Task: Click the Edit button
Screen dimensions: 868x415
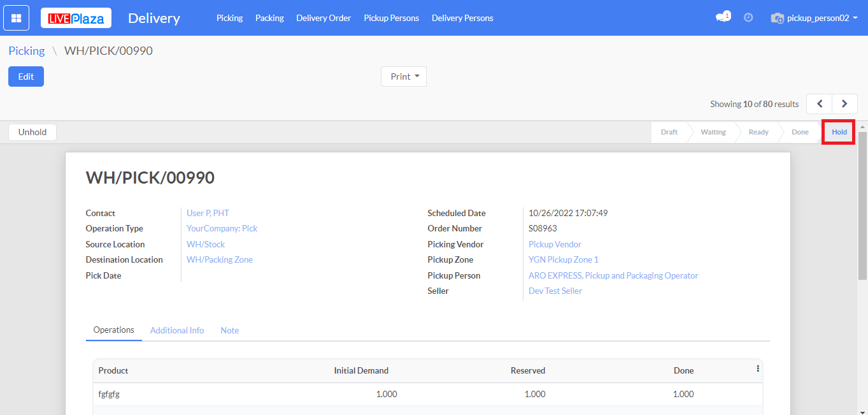Action: coord(26,76)
